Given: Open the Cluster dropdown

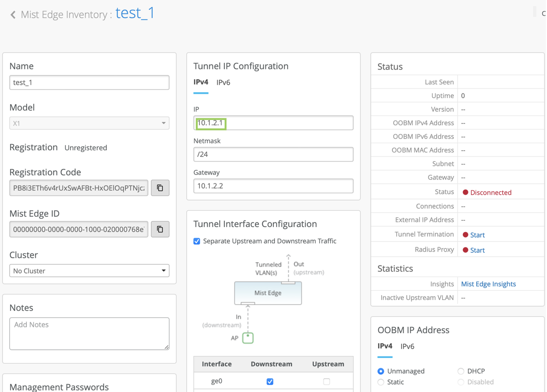Looking at the screenshot, I should (89, 271).
